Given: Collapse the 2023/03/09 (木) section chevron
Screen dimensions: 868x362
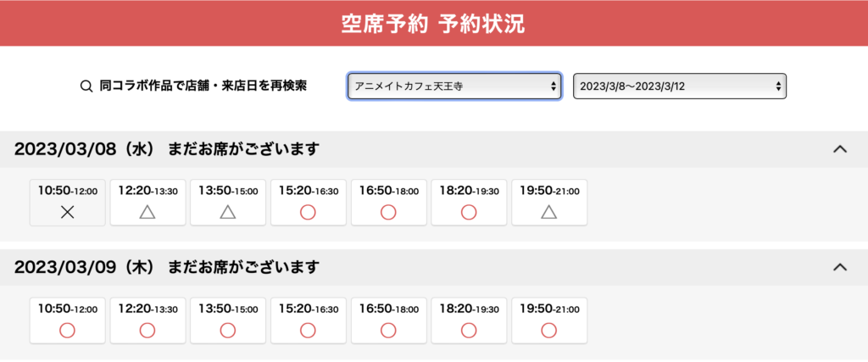Looking at the screenshot, I should pyautogui.click(x=840, y=267).
